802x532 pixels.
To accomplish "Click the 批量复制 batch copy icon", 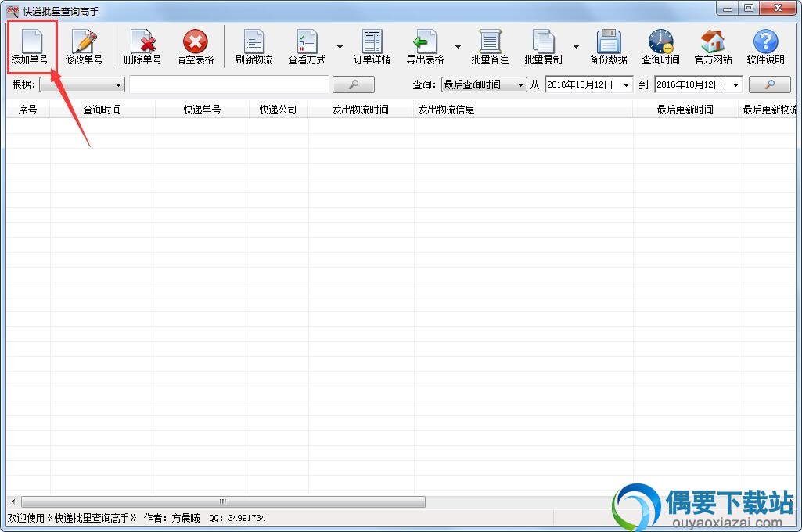I will [543, 47].
